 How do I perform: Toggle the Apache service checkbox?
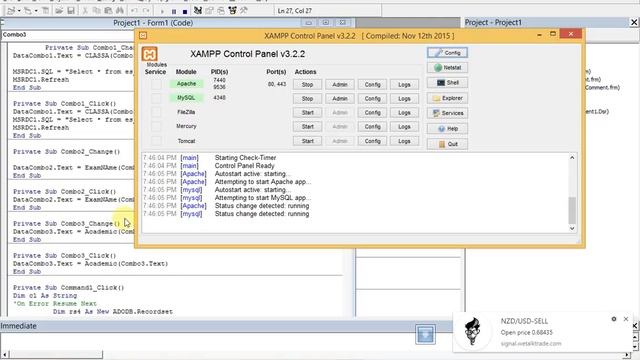(156, 84)
